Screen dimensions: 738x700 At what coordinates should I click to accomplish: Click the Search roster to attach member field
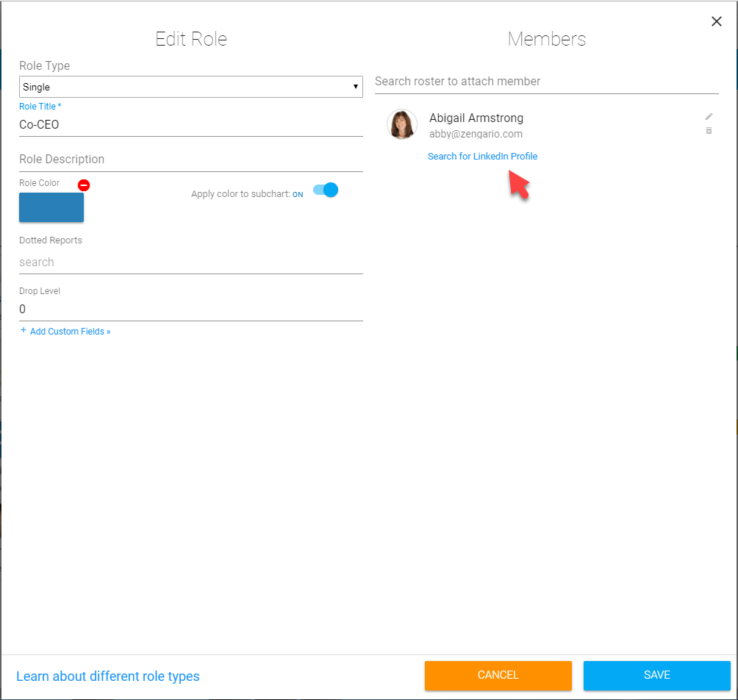click(546, 82)
